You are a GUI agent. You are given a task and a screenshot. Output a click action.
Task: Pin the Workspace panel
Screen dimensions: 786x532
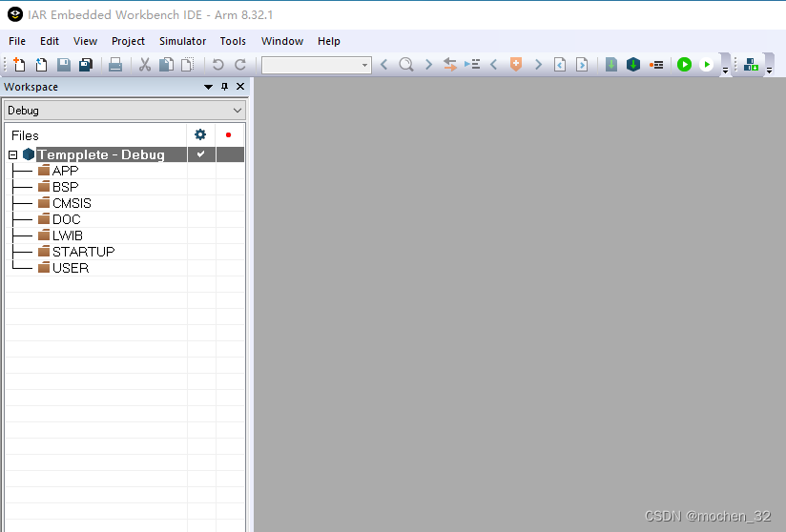(224, 87)
